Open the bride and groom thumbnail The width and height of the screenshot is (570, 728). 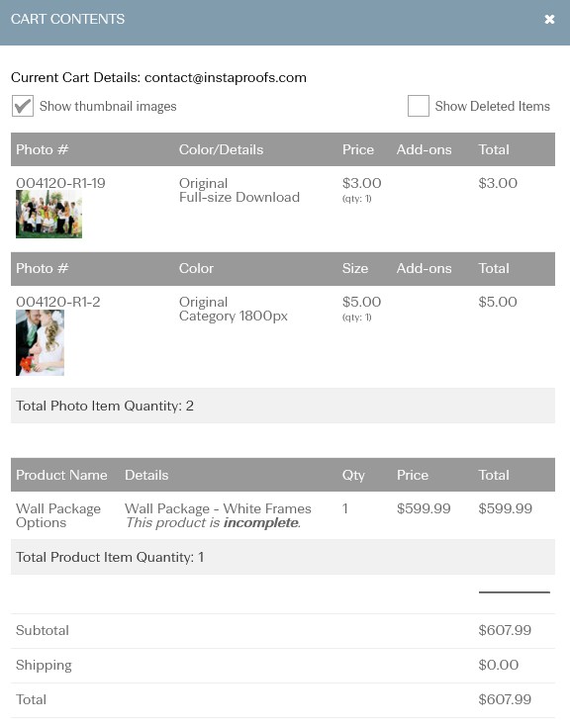pos(40,342)
